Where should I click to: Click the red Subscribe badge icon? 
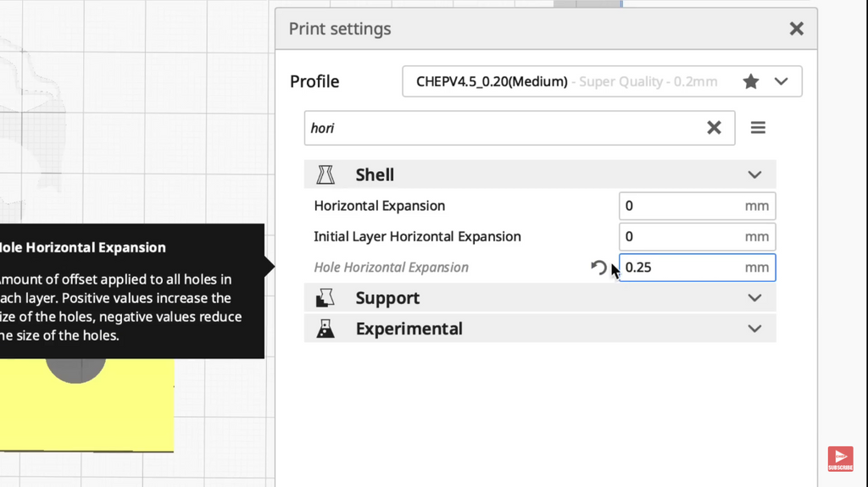[x=840, y=459]
